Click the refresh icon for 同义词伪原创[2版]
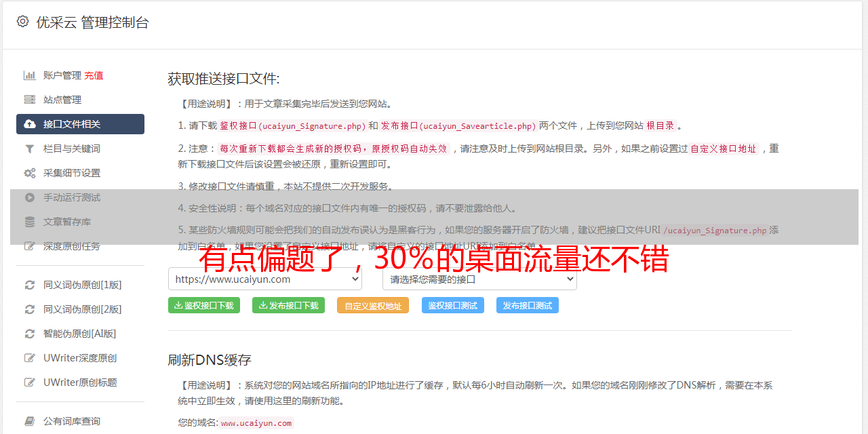The width and height of the screenshot is (868, 434). coord(29,309)
